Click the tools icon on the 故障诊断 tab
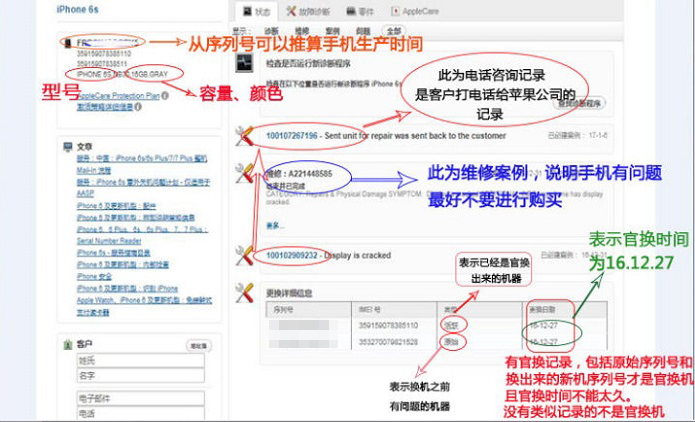The width and height of the screenshot is (695, 422). coord(291,11)
